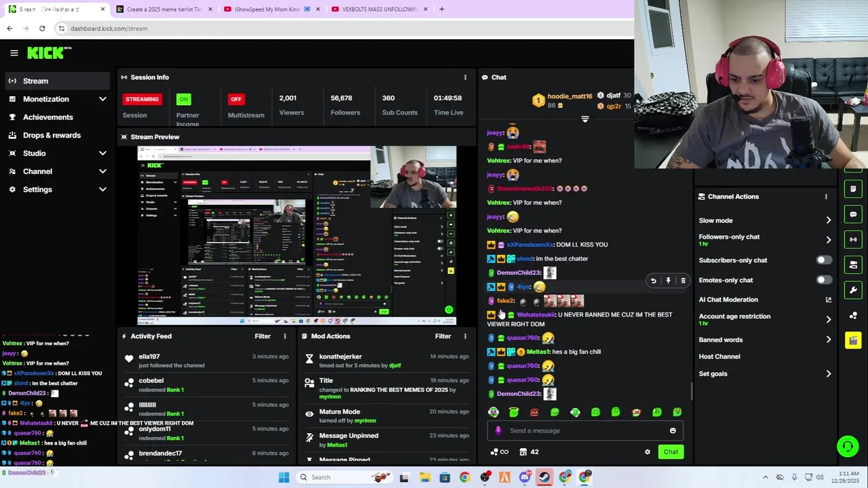Image resolution: width=868 pixels, height=488 pixels.
Task: Click the shop icon showing 42
Action: click(x=529, y=452)
